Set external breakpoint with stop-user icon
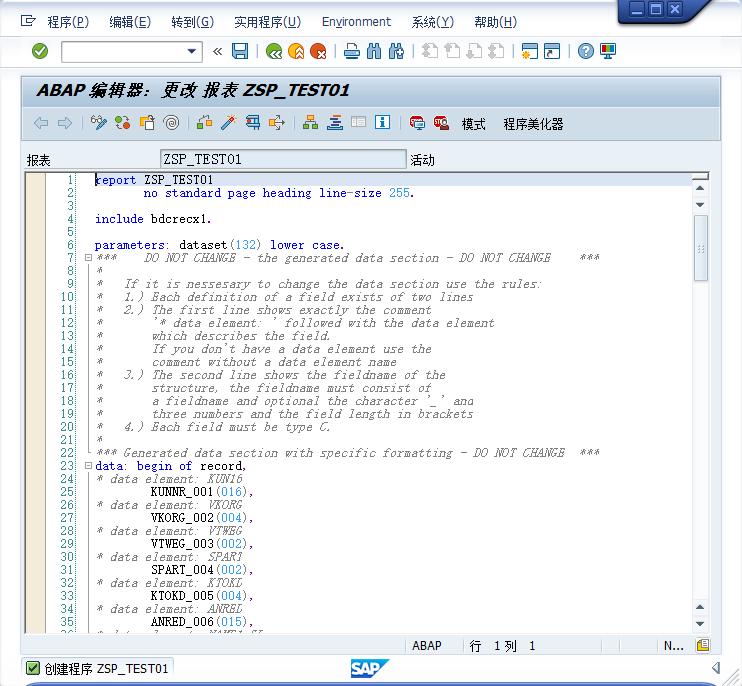742x686 pixels. pyautogui.click(x=441, y=123)
